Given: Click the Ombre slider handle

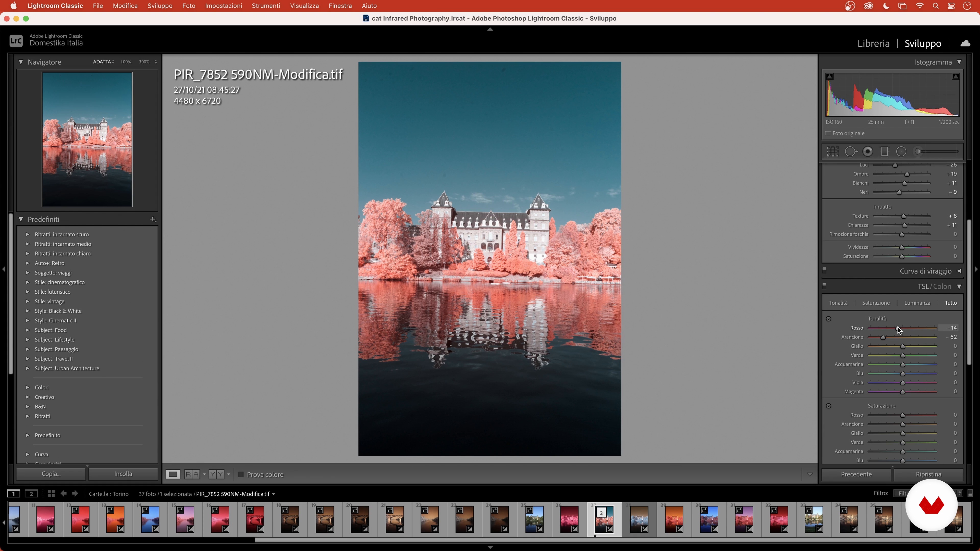Looking at the screenshot, I should click(x=907, y=174).
